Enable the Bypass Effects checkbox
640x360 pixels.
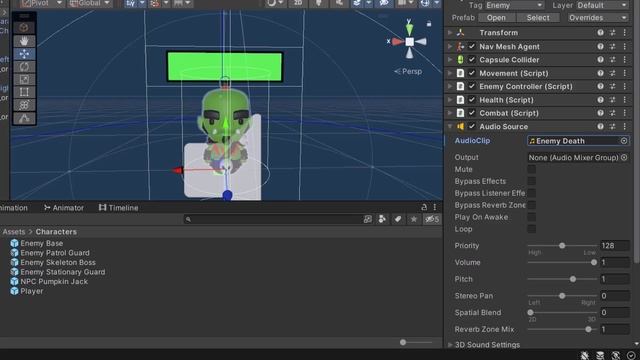pyautogui.click(x=531, y=181)
